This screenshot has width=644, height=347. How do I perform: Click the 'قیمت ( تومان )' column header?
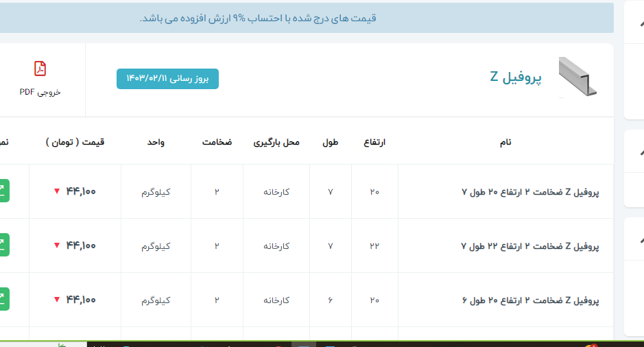click(x=75, y=142)
